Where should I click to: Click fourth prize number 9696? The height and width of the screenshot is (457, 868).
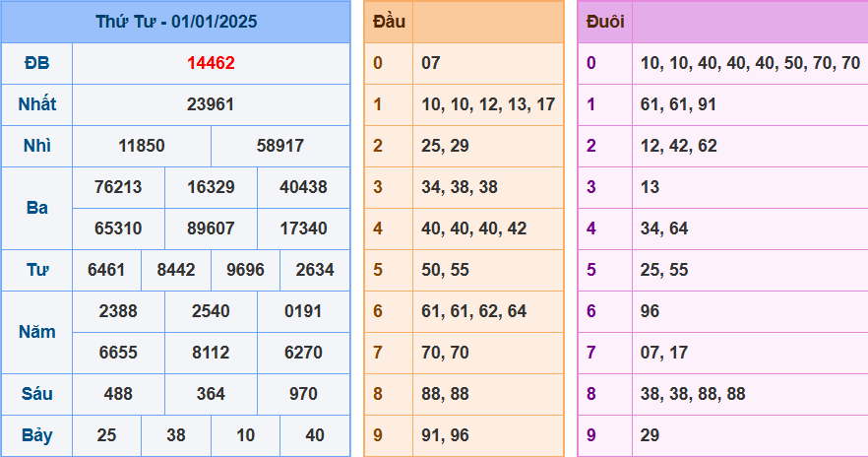(x=245, y=270)
